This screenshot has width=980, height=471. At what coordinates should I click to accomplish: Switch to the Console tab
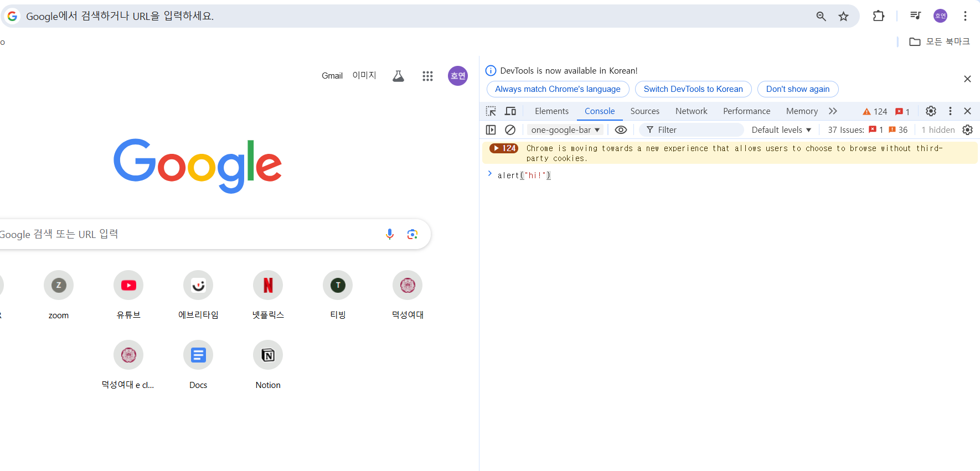click(600, 111)
